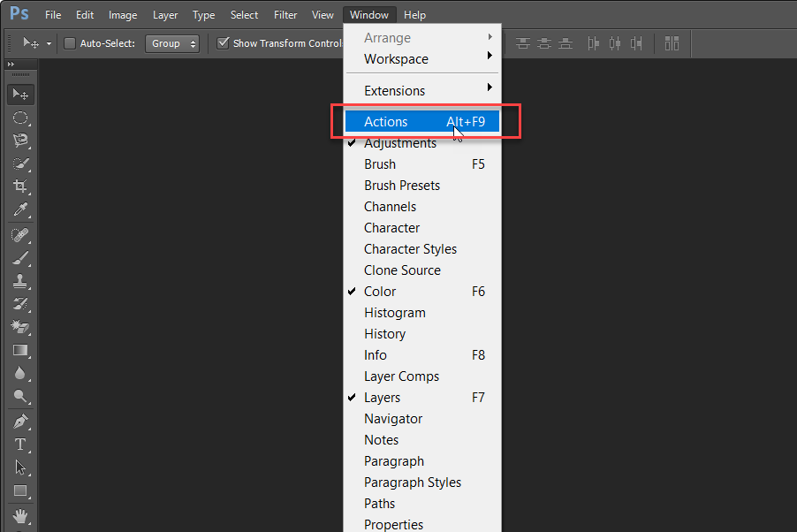Select the Gradient tool
797x532 pixels.
pos(20,351)
